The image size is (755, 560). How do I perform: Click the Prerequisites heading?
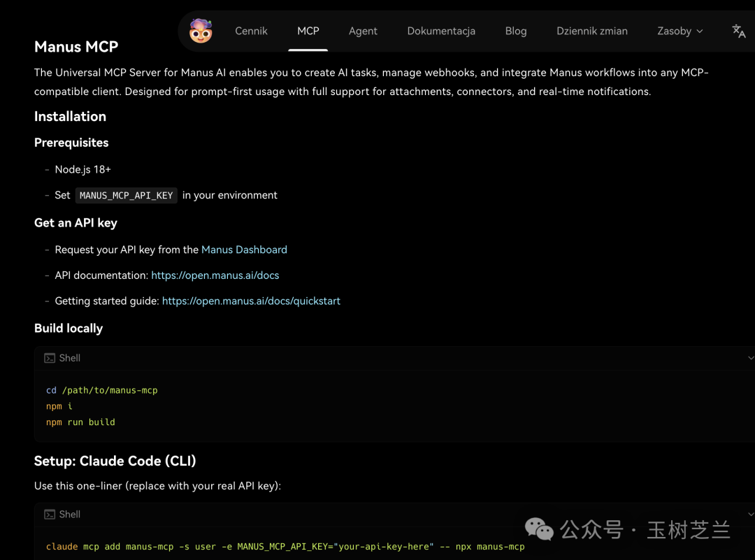[71, 143]
